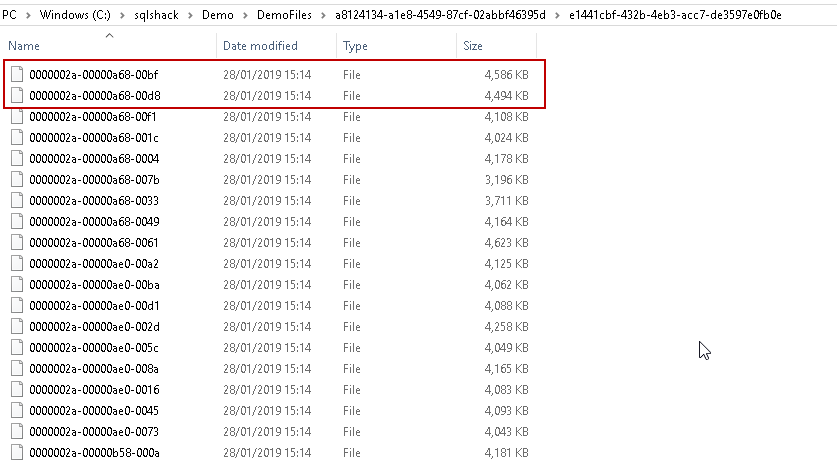Click the icon of file 0000002a-00000ae0-00a2
The height and width of the screenshot is (461, 837).
point(17,264)
